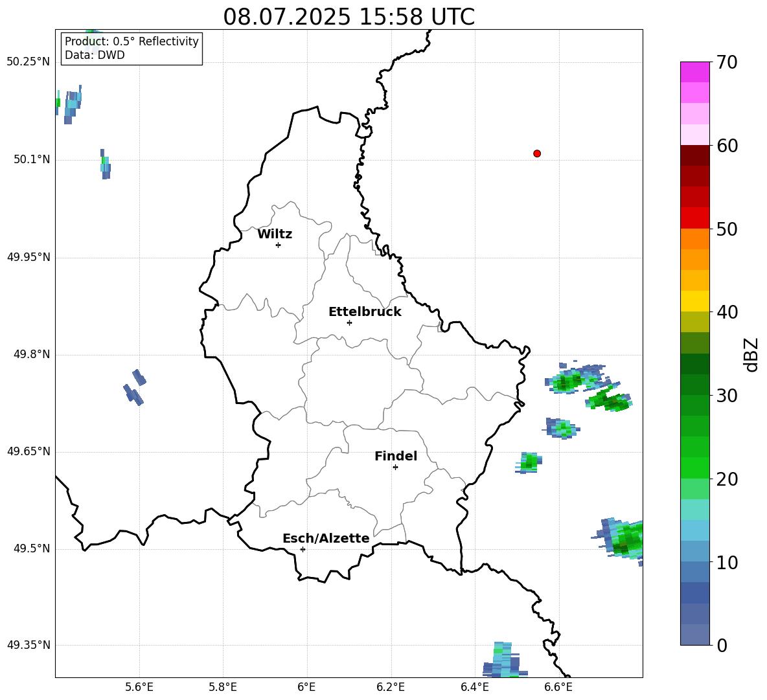Click the 6°E longitude label
767x700 pixels.
tap(306, 687)
